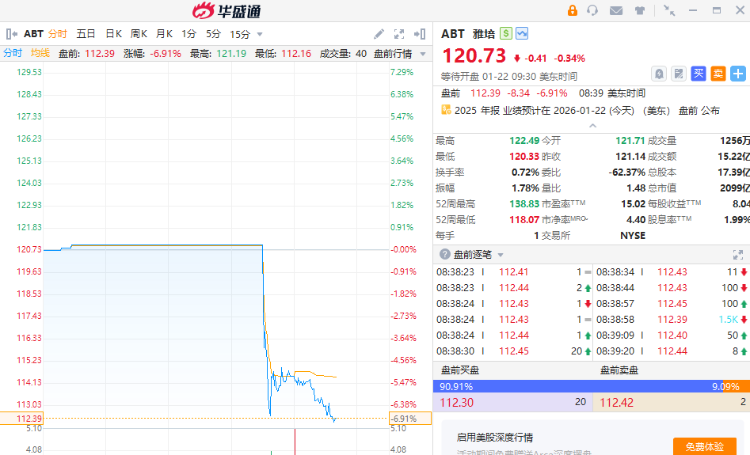
Task: Select the 1分 interval tab
Action: (x=189, y=34)
